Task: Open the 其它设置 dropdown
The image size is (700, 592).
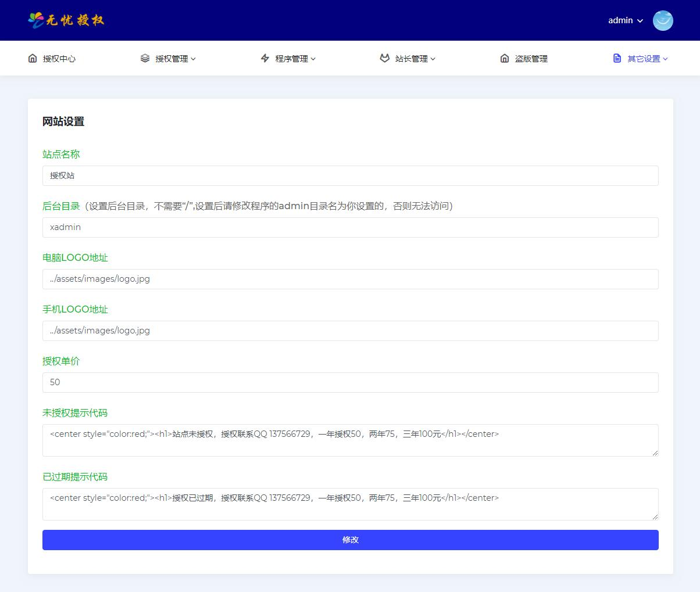Action: coord(647,58)
